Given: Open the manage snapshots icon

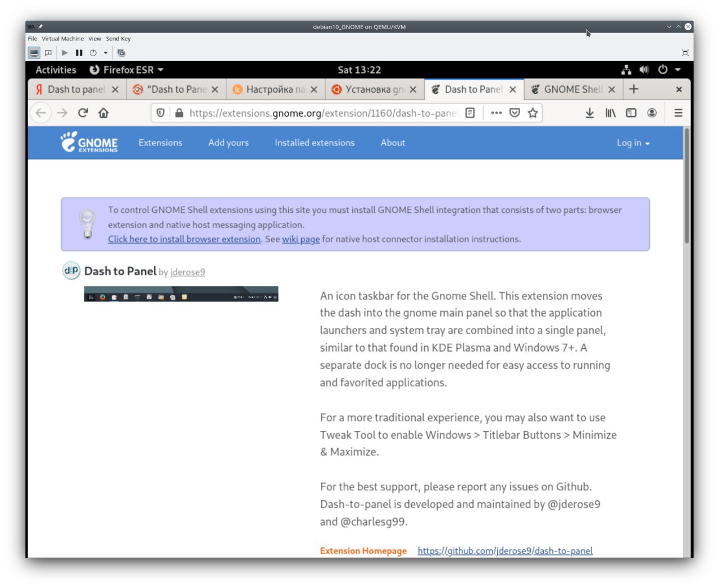Looking at the screenshot, I should pos(121,53).
